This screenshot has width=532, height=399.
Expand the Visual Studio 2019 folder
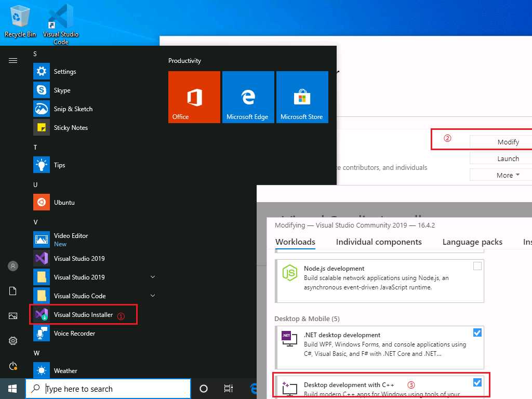click(x=153, y=277)
